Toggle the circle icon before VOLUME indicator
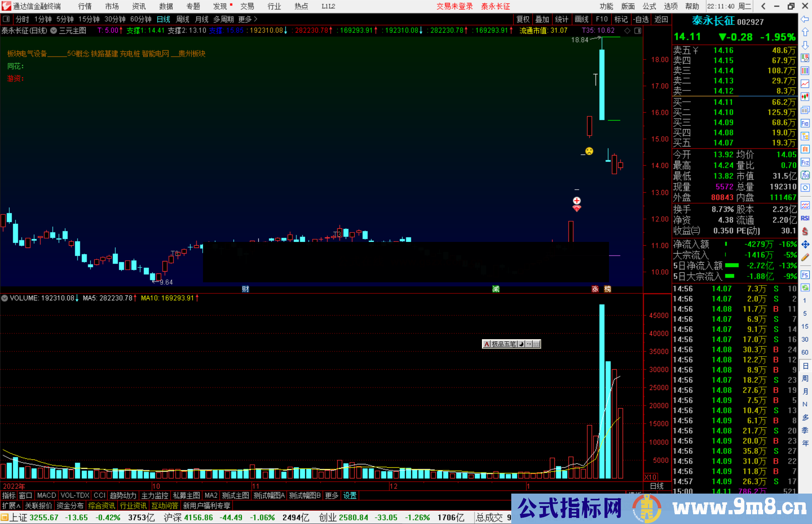The image size is (812, 524). (x=5, y=298)
